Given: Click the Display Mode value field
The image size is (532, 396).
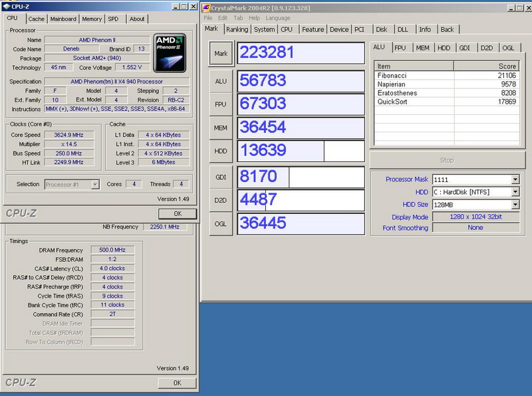Looking at the screenshot, I should click(x=475, y=217).
